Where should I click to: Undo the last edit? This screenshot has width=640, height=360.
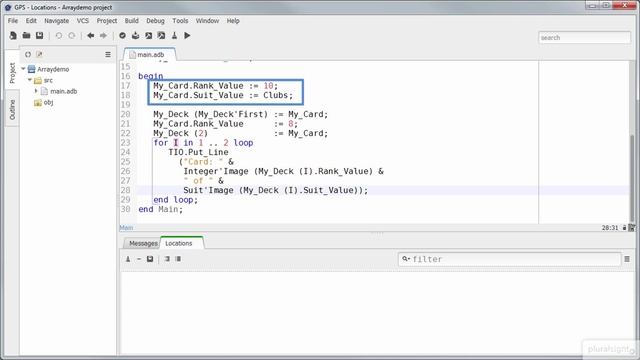(59, 36)
